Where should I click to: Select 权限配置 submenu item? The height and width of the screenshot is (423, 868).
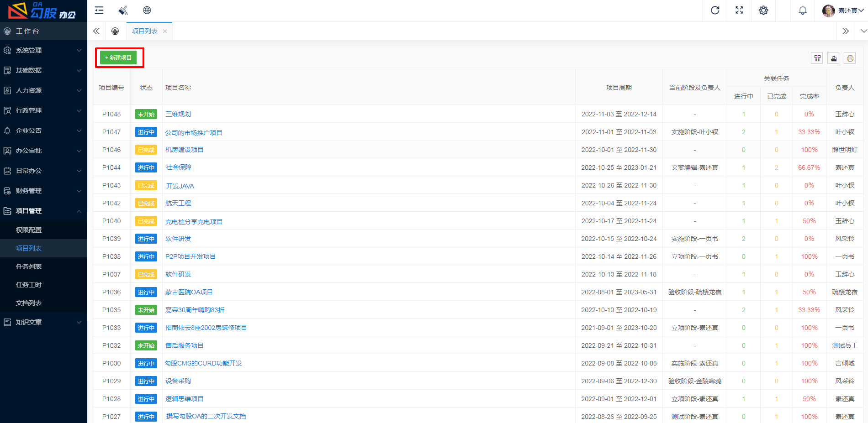(x=43, y=230)
